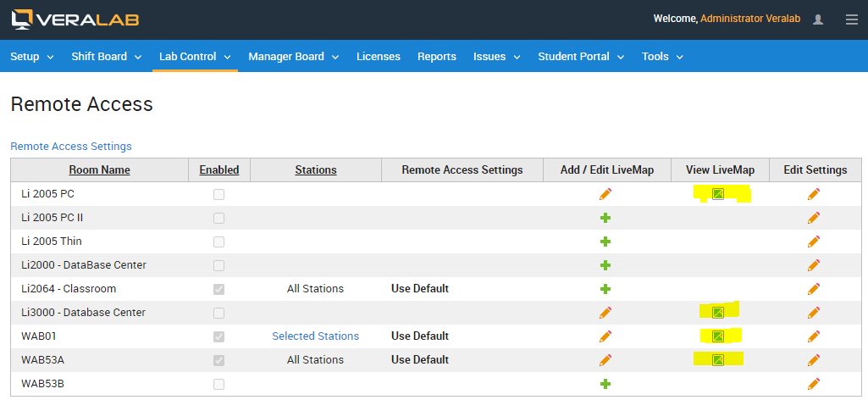
Task: Add LiveMap for WAB53B
Action: (605, 383)
